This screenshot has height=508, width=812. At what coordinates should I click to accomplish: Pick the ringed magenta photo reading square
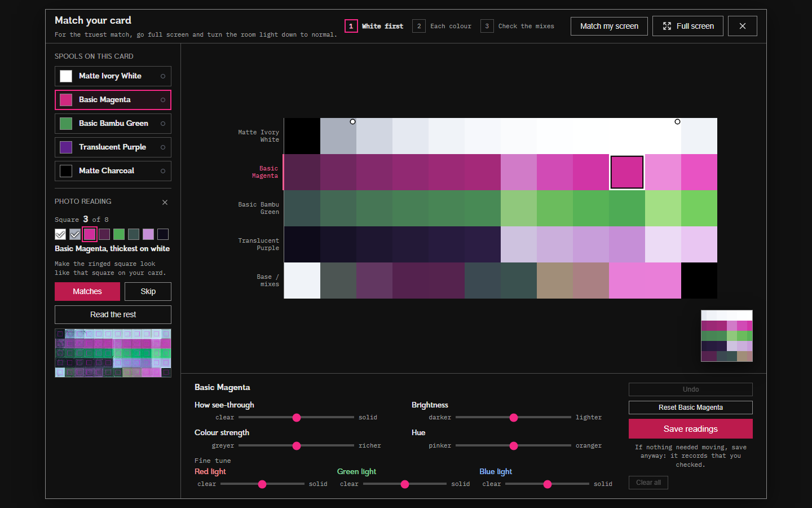click(x=90, y=234)
